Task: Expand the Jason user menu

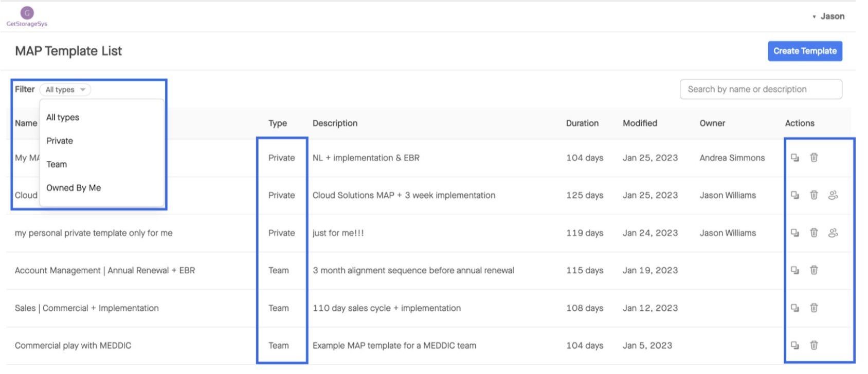Action: (x=828, y=16)
